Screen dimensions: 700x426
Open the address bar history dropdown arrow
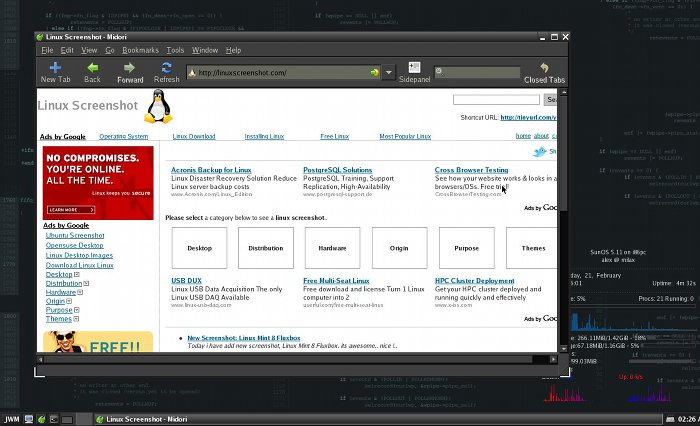pos(389,72)
